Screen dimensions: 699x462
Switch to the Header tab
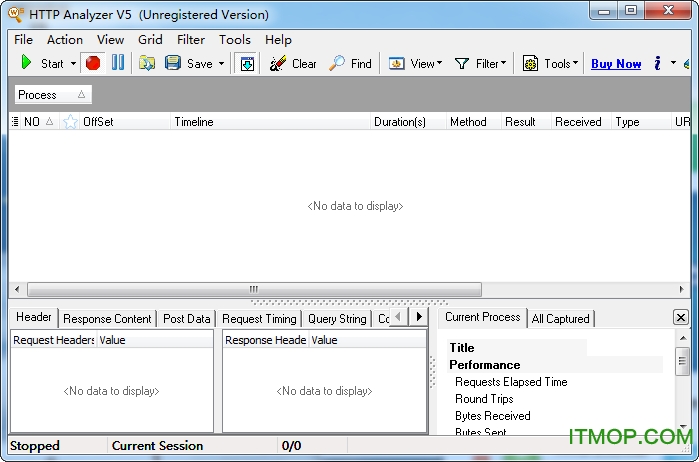(x=34, y=317)
